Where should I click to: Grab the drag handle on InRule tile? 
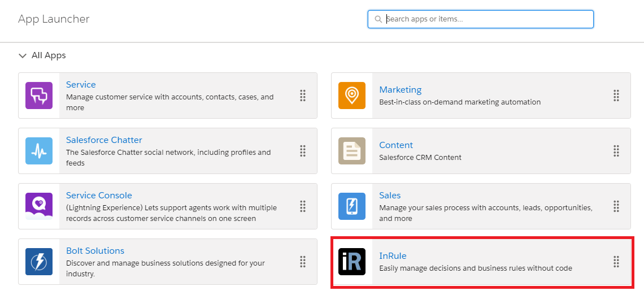pyautogui.click(x=616, y=262)
